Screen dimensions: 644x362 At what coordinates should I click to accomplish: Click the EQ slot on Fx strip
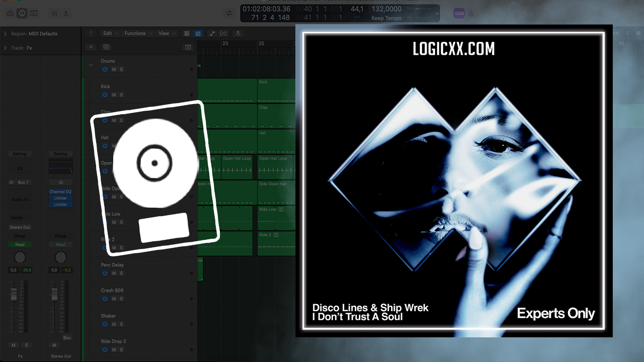tap(20, 168)
